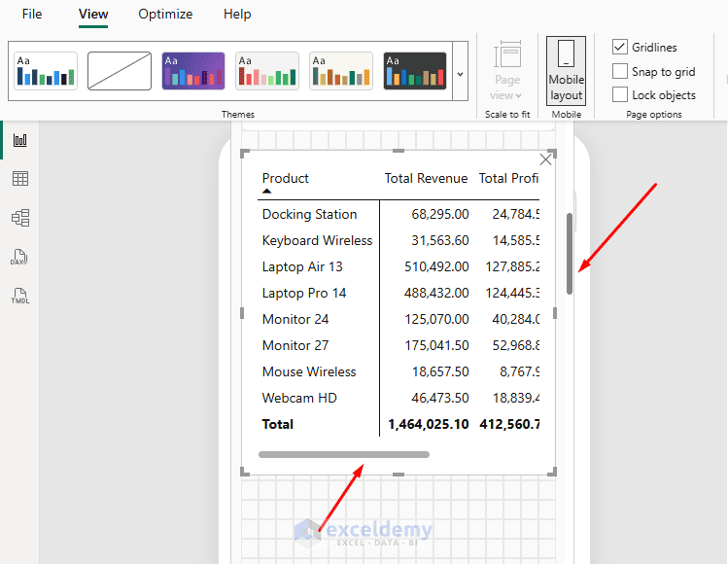This screenshot has width=728, height=564.
Task: Switch to the Optimize tab
Action: 165,15
